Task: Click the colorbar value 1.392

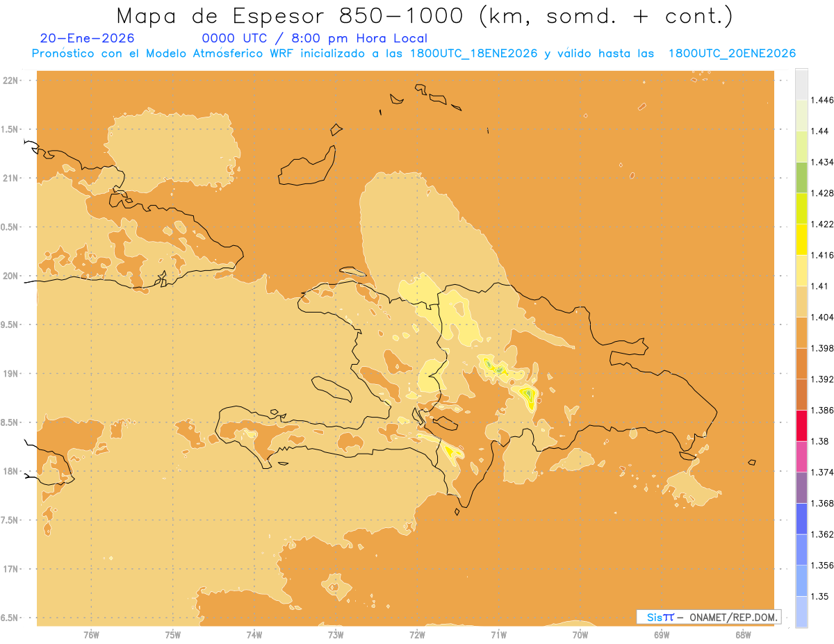Action: [x=823, y=379]
